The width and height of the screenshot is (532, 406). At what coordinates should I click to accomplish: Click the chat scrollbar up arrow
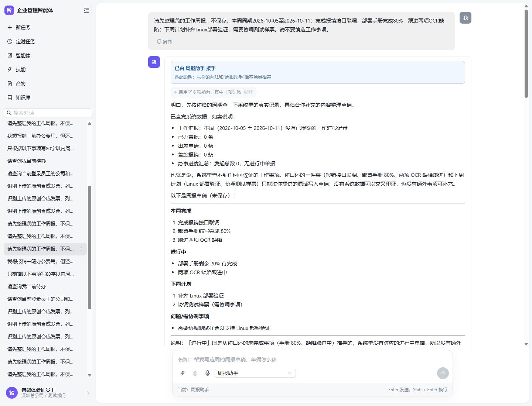[526, 6]
